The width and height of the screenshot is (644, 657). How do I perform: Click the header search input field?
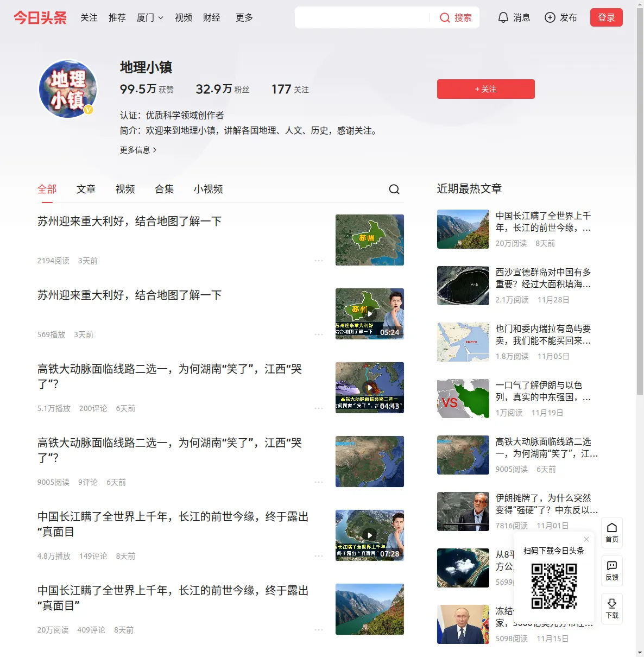coord(363,17)
